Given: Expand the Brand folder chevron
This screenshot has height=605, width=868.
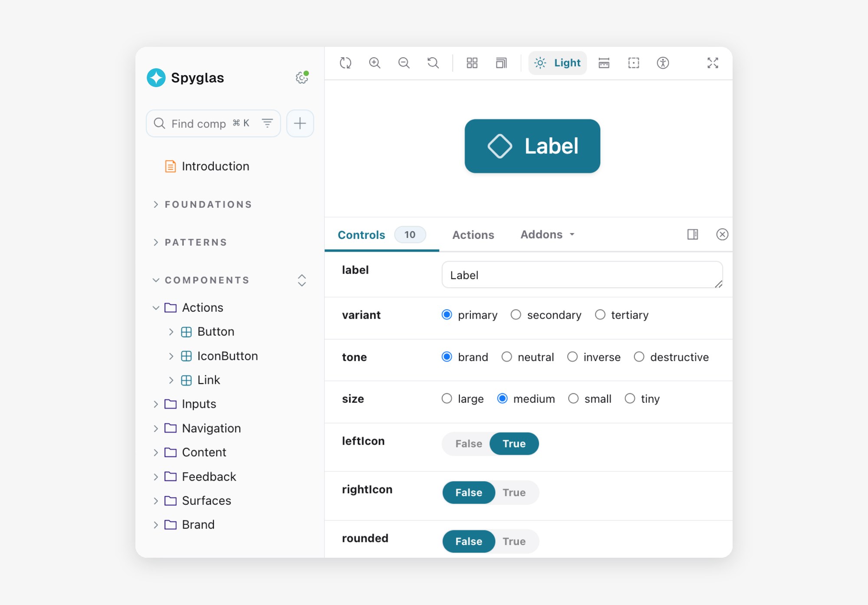Looking at the screenshot, I should tap(155, 525).
